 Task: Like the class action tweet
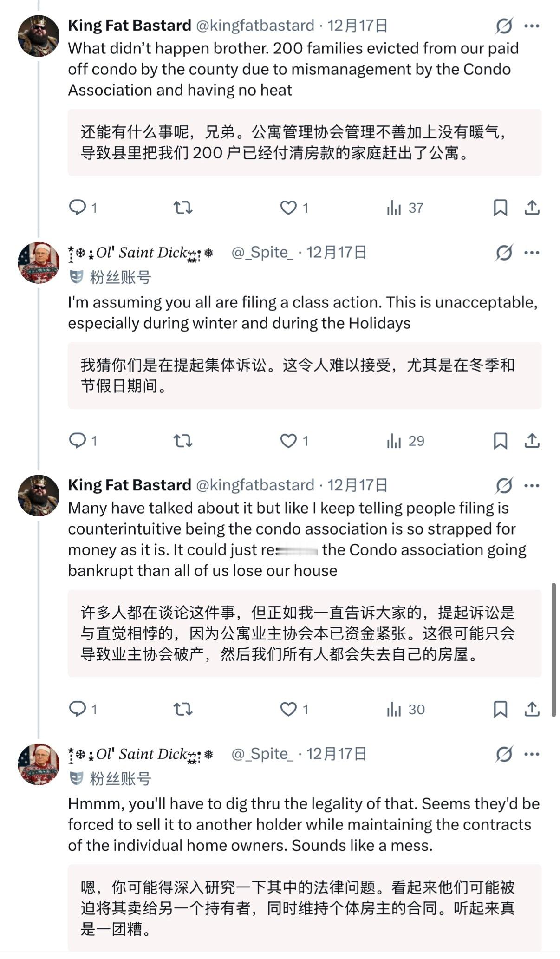[288, 440]
